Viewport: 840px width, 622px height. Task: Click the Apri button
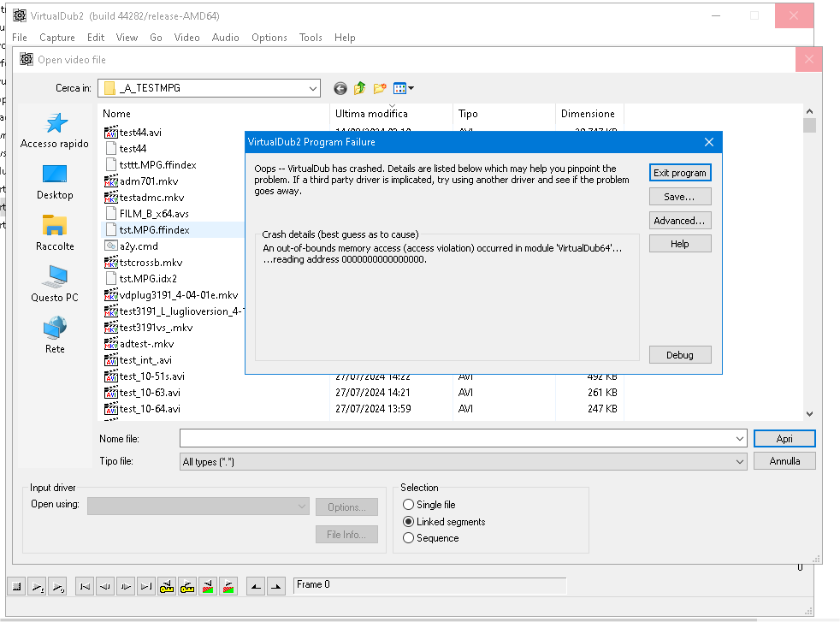click(784, 438)
